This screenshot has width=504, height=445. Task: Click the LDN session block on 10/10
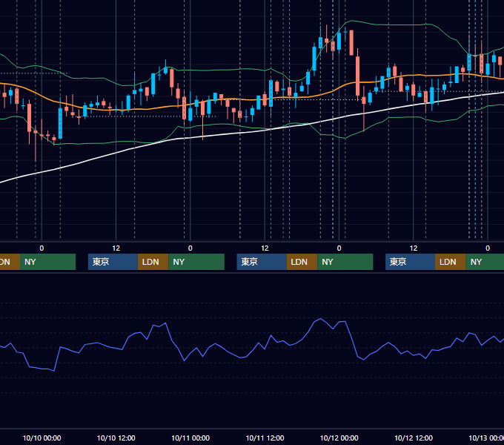153,262
